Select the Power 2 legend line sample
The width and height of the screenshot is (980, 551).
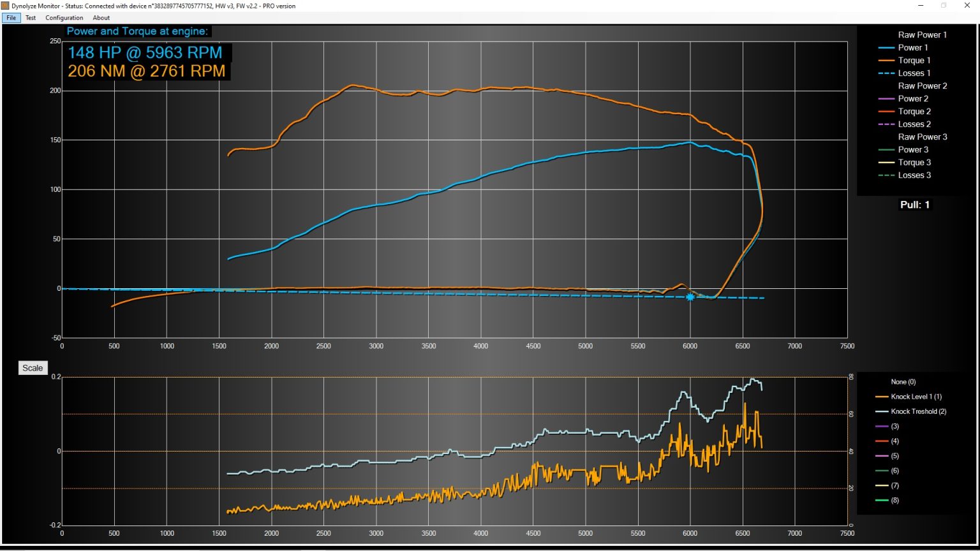tap(887, 98)
